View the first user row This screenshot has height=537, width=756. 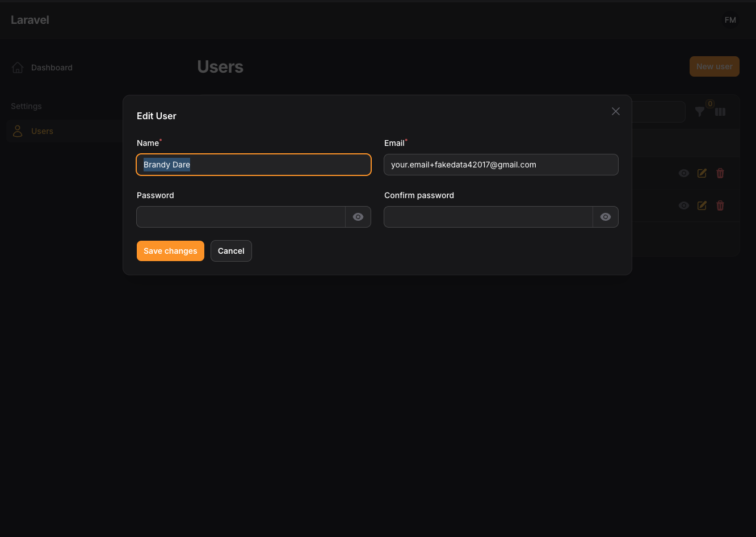click(x=684, y=173)
